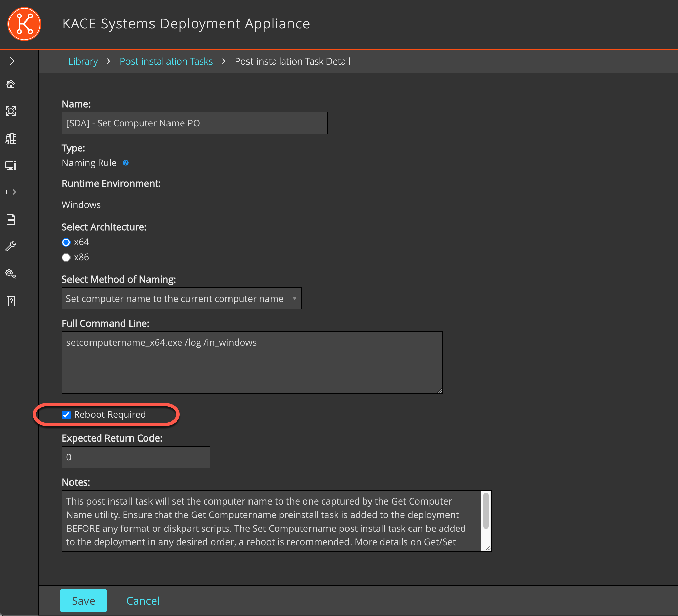Open the Library breadcrumb link
Viewport: 678px width, 616px height.
(x=83, y=61)
